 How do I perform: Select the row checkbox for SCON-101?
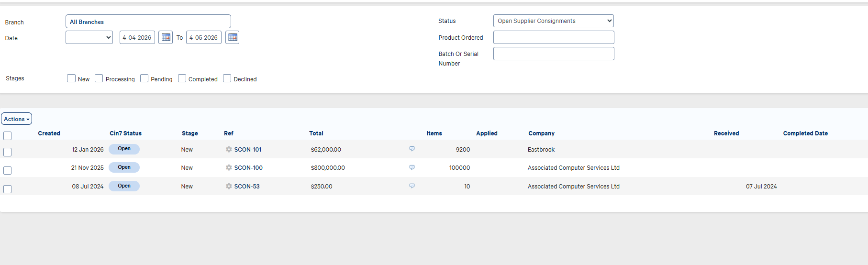click(8, 152)
